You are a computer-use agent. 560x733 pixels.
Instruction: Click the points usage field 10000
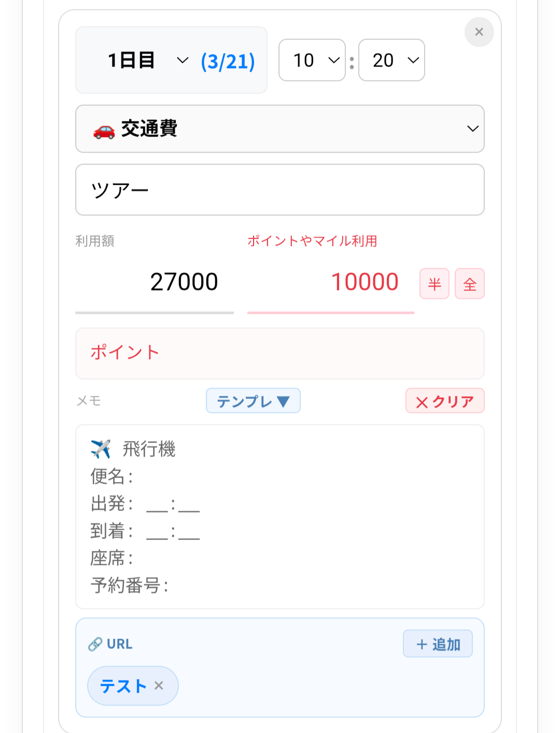pos(330,283)
